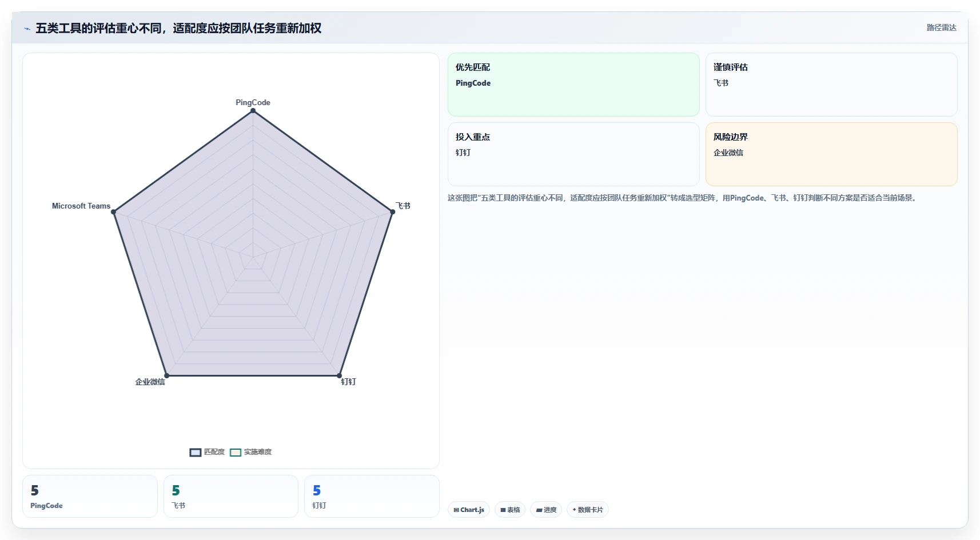Click the 钉钉 data point on radar
The height and width of the screenshot is (540, 980).
[x=339, y=375]
